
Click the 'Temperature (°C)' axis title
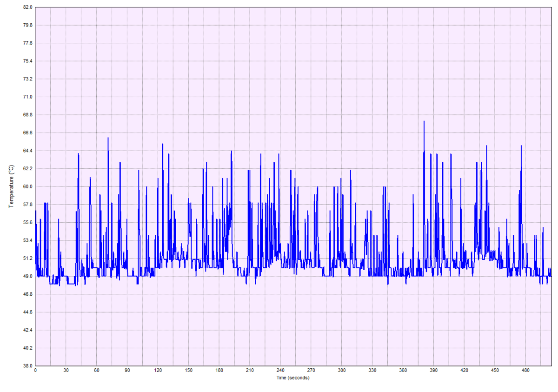point(12,186)
